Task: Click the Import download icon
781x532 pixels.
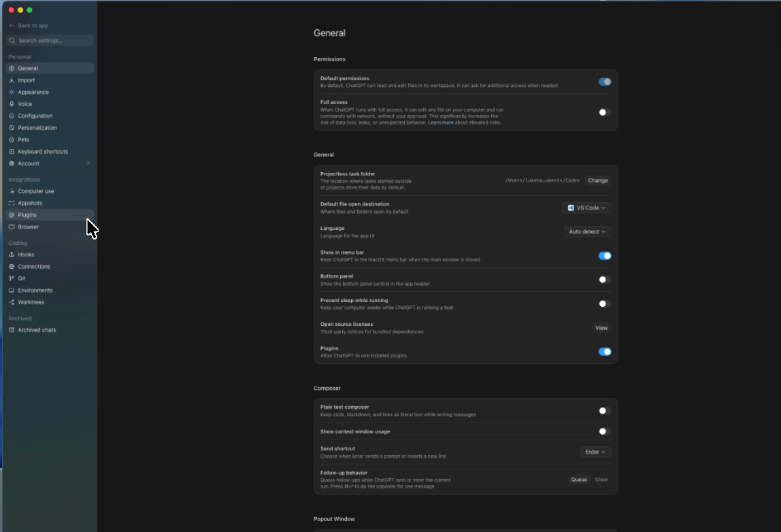Action: click(12, 80)
